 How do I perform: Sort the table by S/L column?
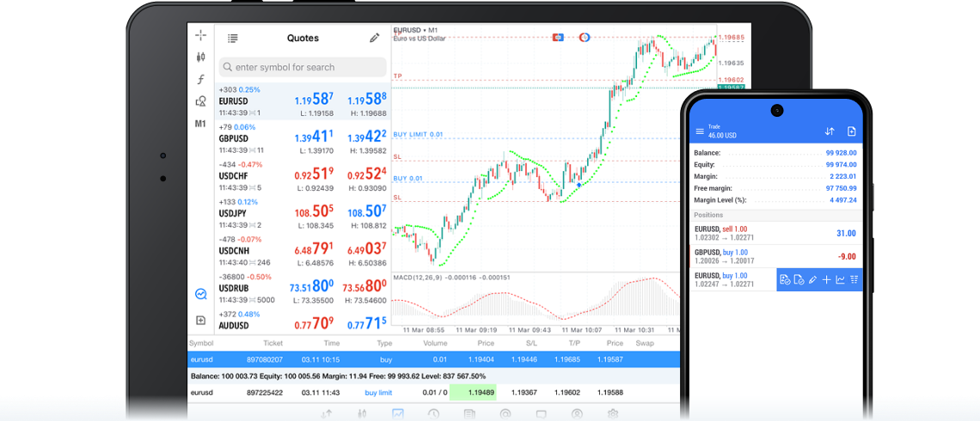(532, 343)
